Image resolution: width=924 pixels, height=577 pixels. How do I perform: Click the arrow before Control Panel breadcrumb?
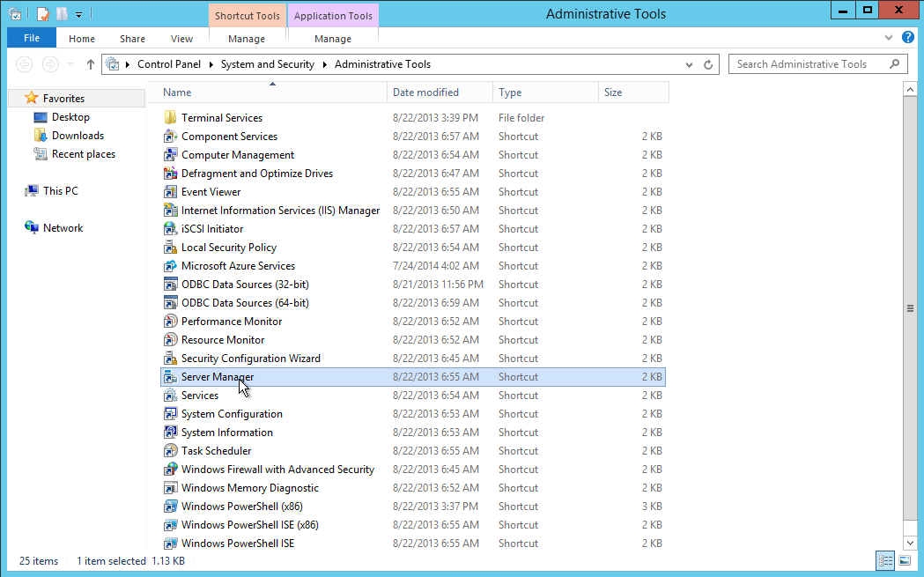128,65
